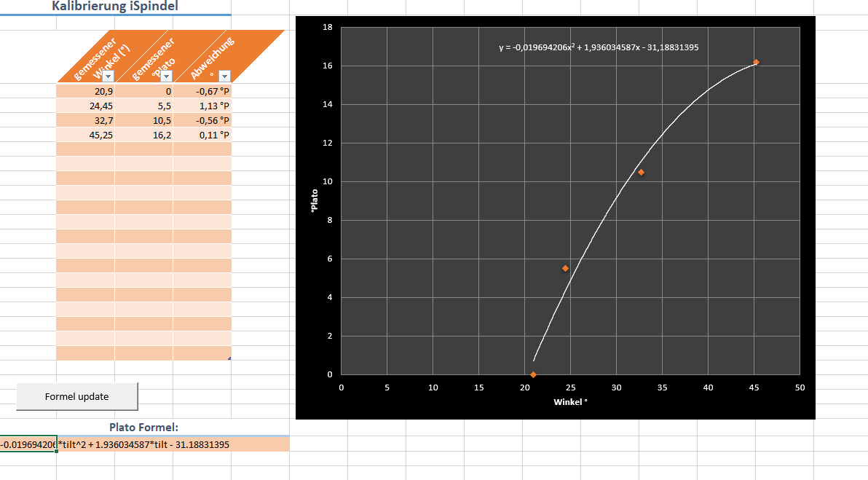Viewport: 868px width, 480px height.
Task: Open the 'gemessener °Plato' column filter dropdown
Action: 166,76
